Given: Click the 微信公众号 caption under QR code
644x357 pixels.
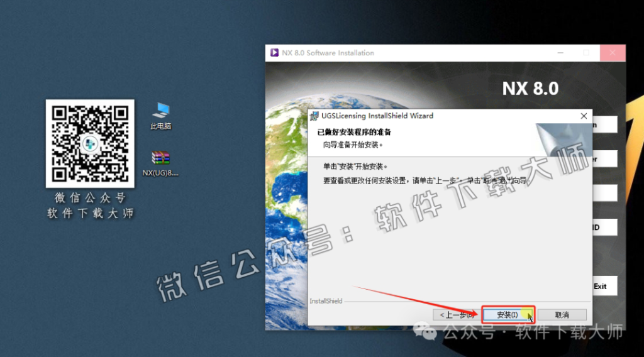Looking at the screenshot, I should pyautogui.click(x=90, y=198).
